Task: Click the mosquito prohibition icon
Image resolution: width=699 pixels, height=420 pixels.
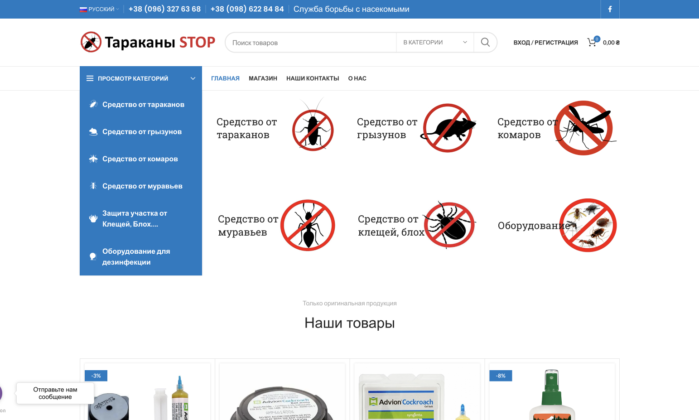Action: click(583, 127)
